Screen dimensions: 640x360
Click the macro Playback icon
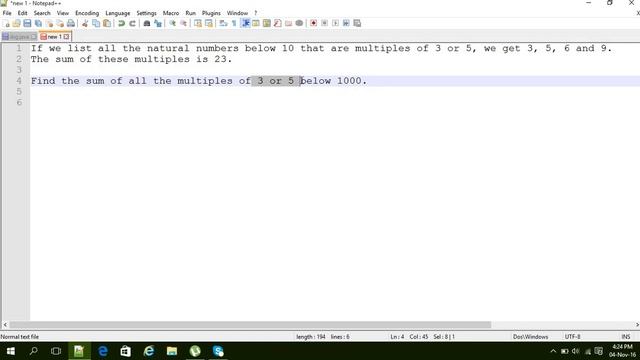pos(335,23)
